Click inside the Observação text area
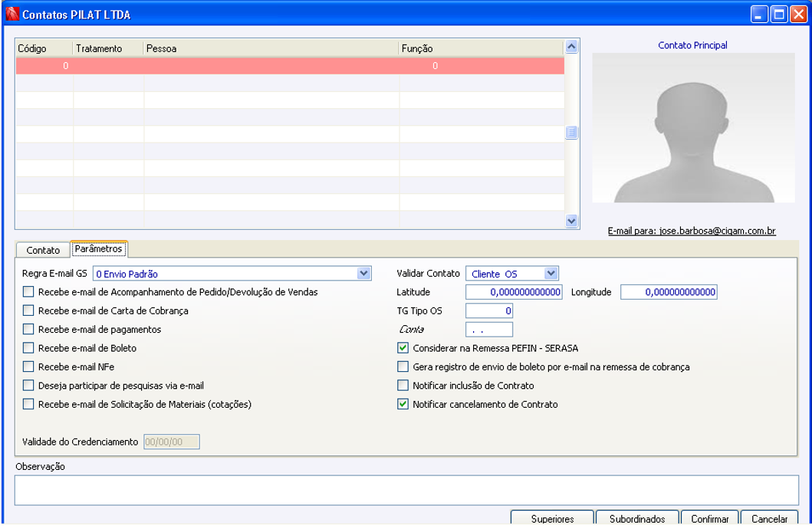The height and width of the screenshot is (529, 812). [406, 490]
